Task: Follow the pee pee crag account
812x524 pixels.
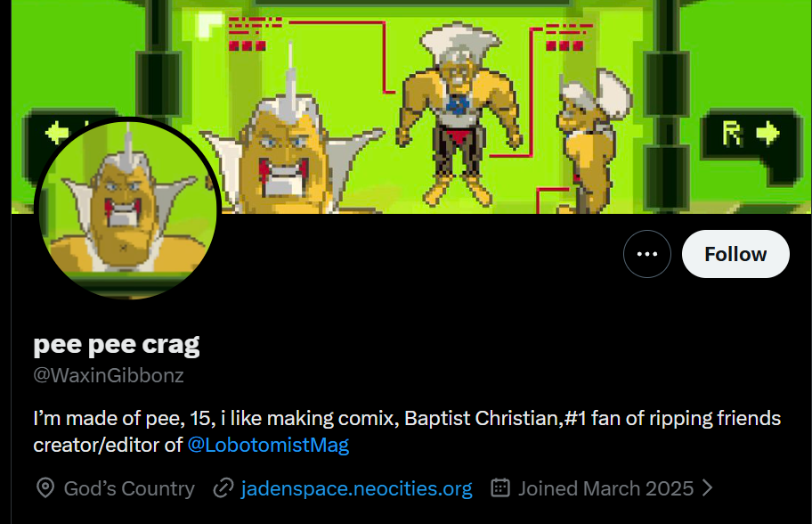Action: pyautogui.click(x=735, y=254)
